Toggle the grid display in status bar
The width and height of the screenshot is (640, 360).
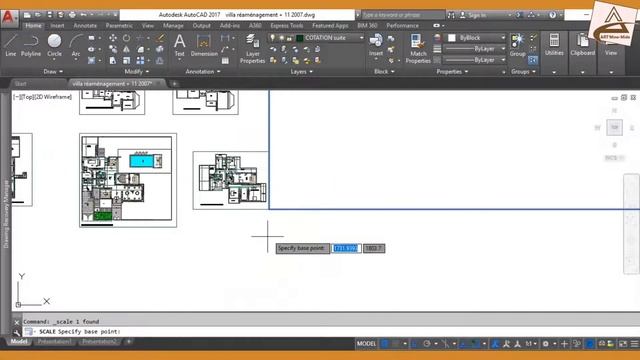[384, 344]
